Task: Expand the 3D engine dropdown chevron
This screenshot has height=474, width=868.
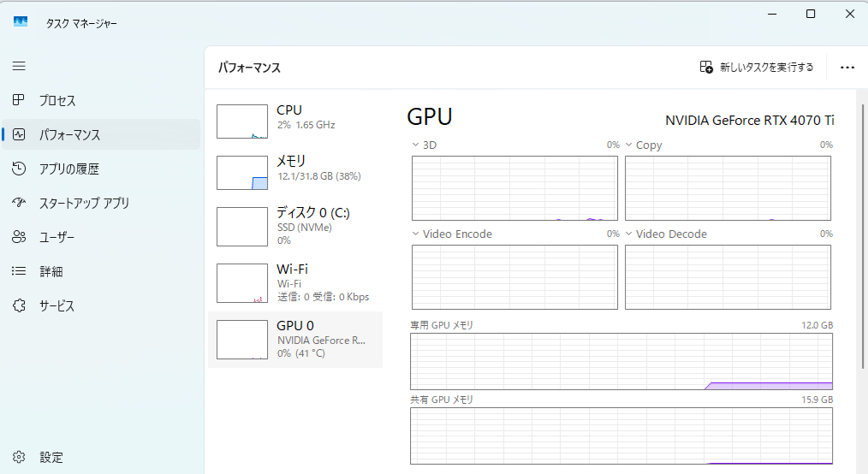Action: [415, 145]
